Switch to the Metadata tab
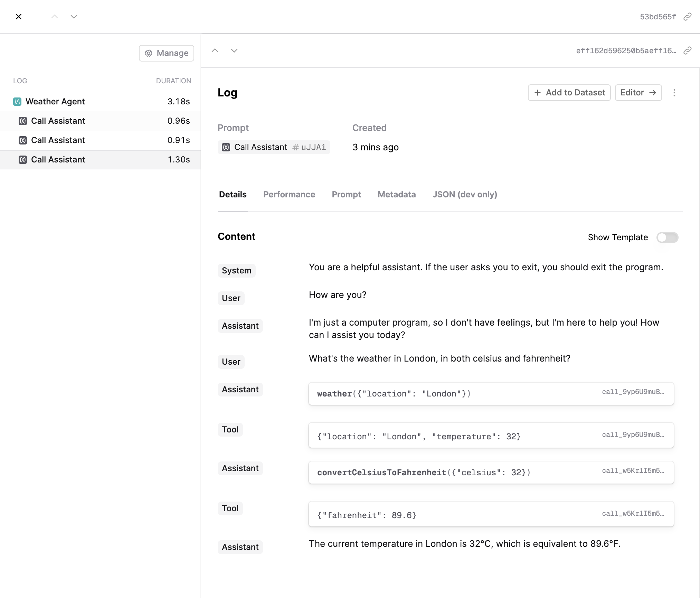 (397, 195)
